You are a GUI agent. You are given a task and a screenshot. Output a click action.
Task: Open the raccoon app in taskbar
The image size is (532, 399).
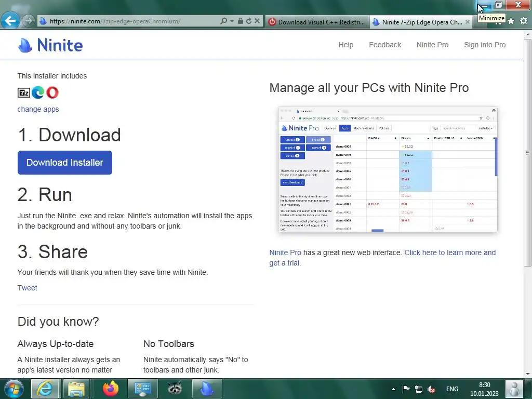pyautogui.click(x=175, y=389)
